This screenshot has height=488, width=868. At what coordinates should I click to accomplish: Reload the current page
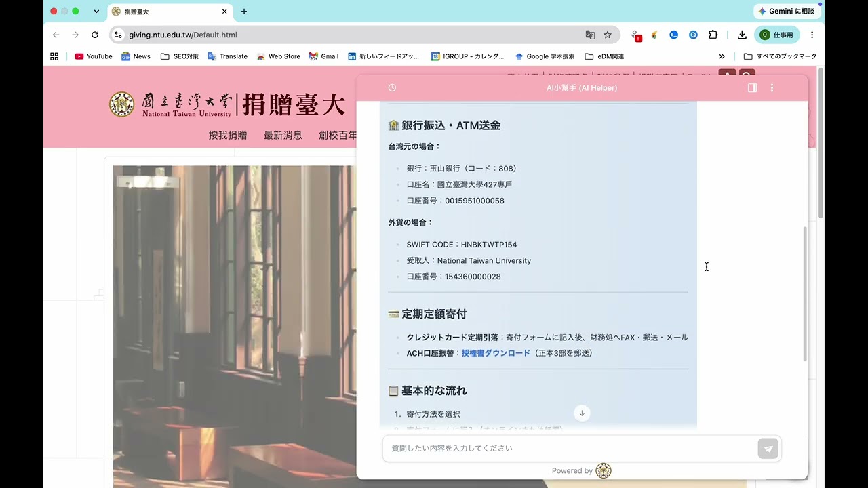(95, 35)
